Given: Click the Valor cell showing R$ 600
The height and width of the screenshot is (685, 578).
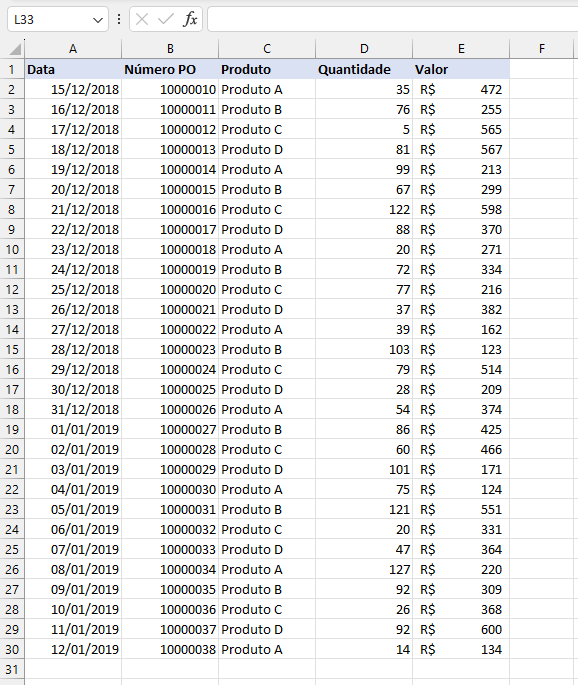Looking at the screenshot, I should tap(461, 629).
